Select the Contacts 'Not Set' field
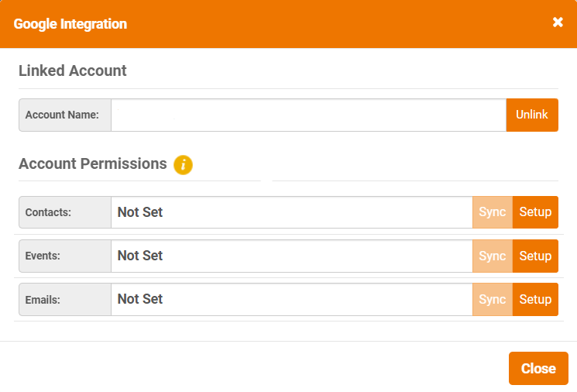577x392 pixels. pyautogui.click(x=292, y=212)
